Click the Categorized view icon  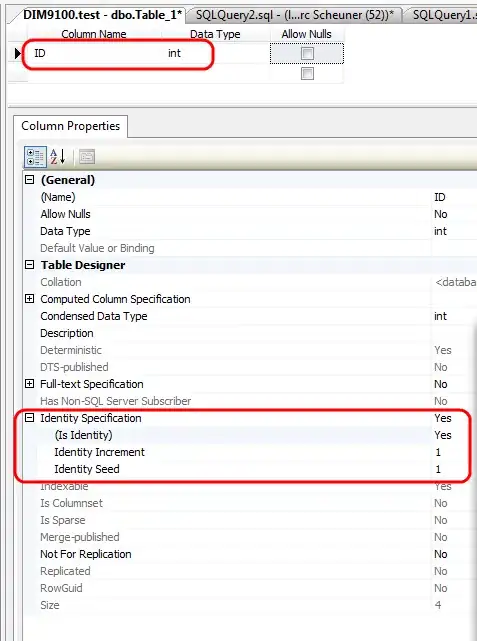tap(35, 157)
